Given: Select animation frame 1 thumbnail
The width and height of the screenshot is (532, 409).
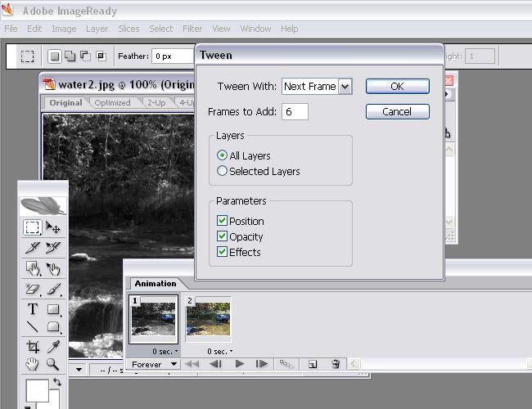Looking at the screenshot, I should pos(153,319).
